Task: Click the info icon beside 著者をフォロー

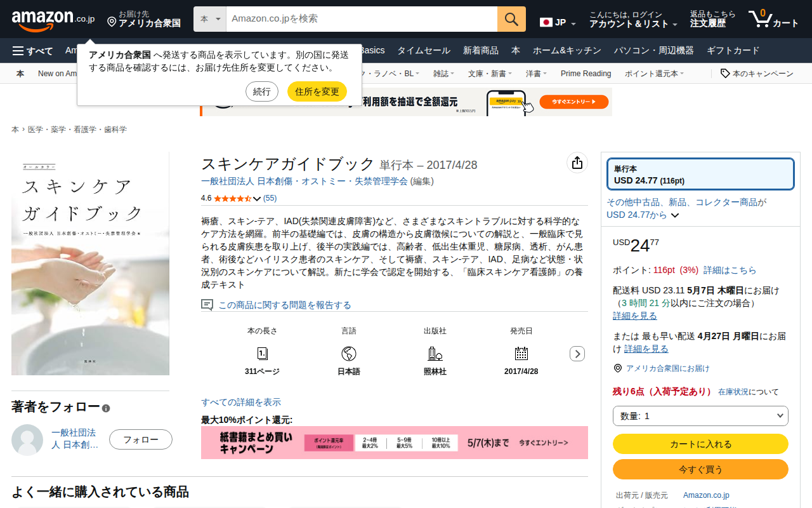Action: pos(106,408)
